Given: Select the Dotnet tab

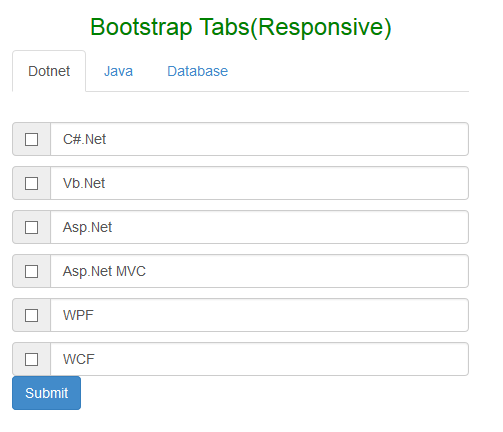Looking at the screenshot, I should (49, 71).
